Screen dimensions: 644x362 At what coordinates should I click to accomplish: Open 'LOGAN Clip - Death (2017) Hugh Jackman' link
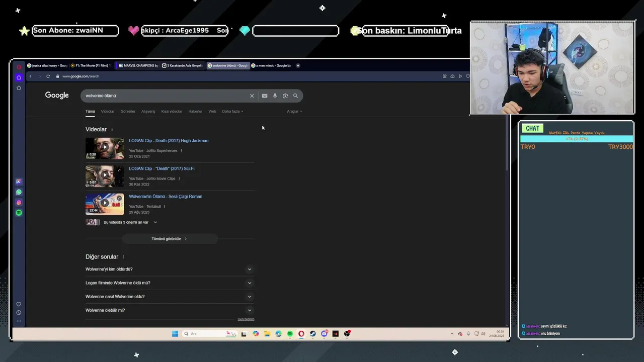[x=169, y=141]
